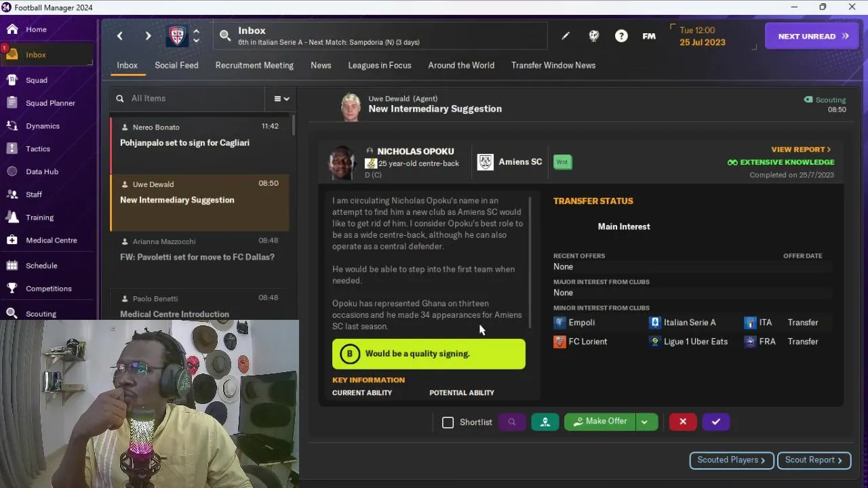Confirm with the purple checkmark button
The width and height of the screenshot is (868, 488).
coord(716,422)
